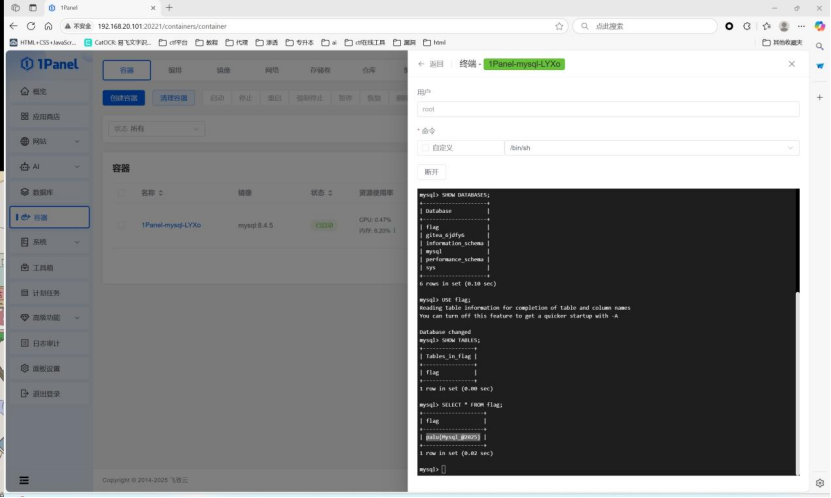Click 已启动 running status badge

coord(324,225)
